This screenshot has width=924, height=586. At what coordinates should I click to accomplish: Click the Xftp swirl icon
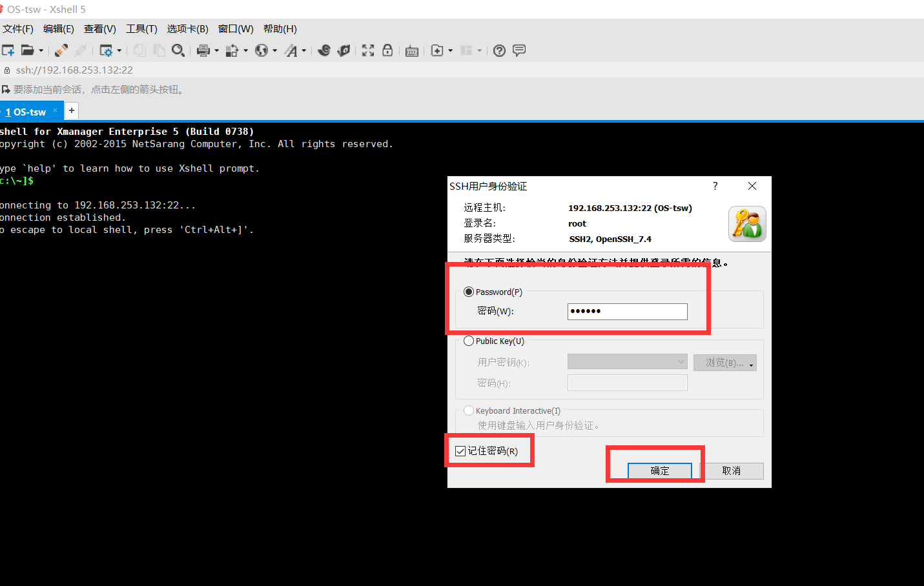pos(324,50)
